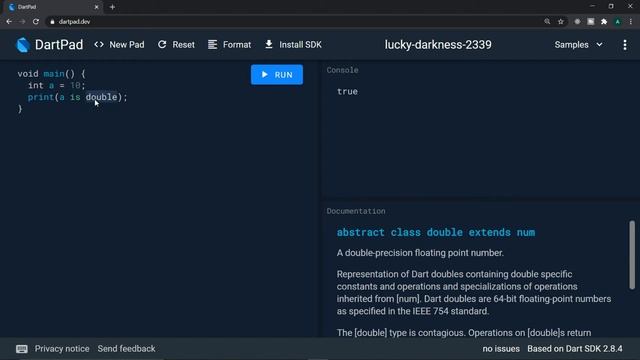
Task: Open the Chrome three-dot menu
Action: tap(631, 22)
